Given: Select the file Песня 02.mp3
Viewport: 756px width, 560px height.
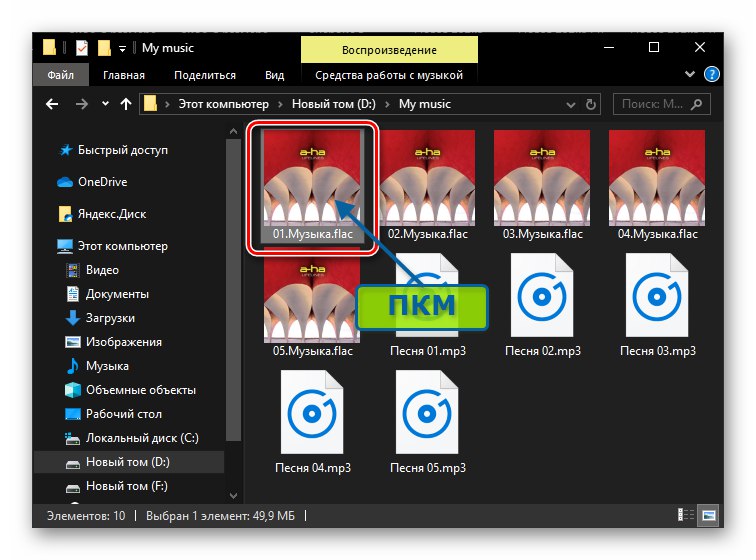Looking at the screenshot, I should tap(542, 305).
